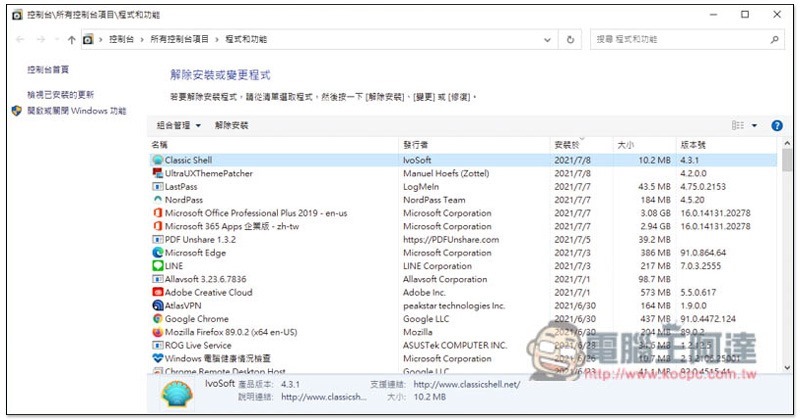The height and width of the screenshot is (420, 800).
Task: Open the recent locations dropdown arrow
Action: point(57,40)
